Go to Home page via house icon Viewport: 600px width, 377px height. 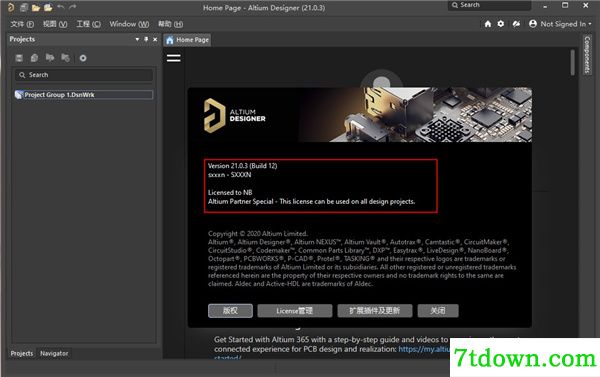pyautogui.click(x=488, y=24)
